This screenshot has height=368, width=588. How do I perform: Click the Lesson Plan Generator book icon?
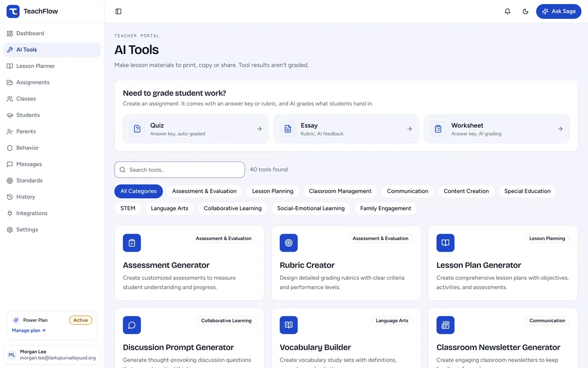tap(445, 243)
